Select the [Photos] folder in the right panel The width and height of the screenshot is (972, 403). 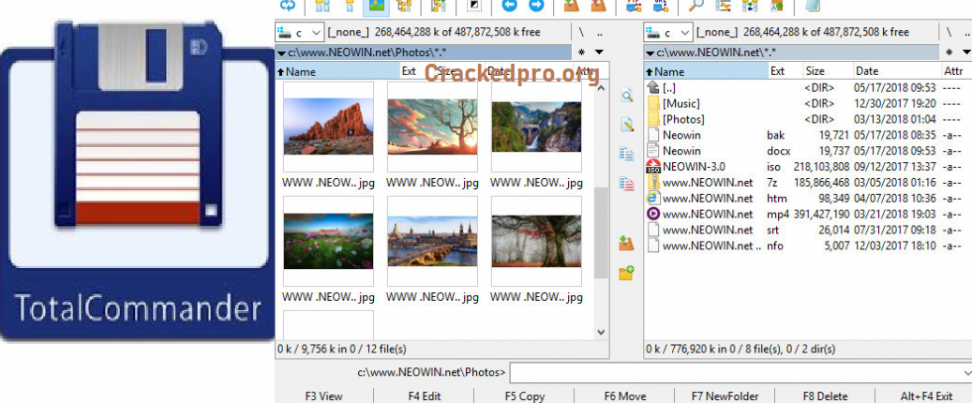[x=808, y=119]
